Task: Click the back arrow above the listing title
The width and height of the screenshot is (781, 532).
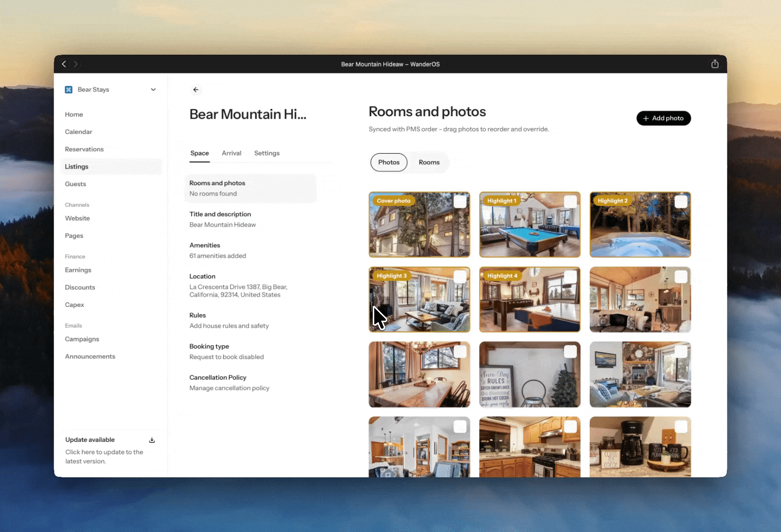Action: point(196,90)
